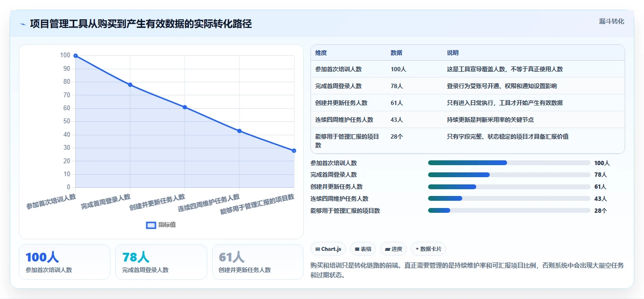Viewport: 644px width, 299px height.
Task: Click x-axis label 能够用于管理汇报的项目数
Action: [x=257, y=205]
